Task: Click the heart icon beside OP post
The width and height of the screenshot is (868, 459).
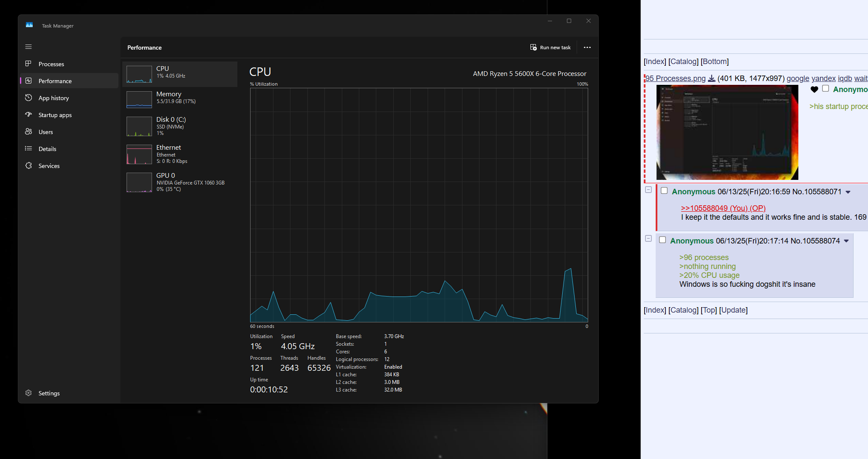Action: (814, 89)
